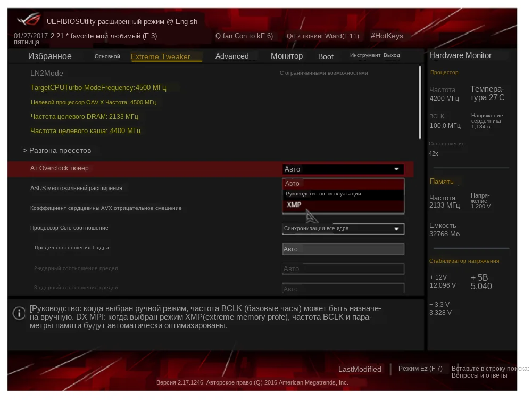Click Ai Overclock тюнер label

(60, 168)
